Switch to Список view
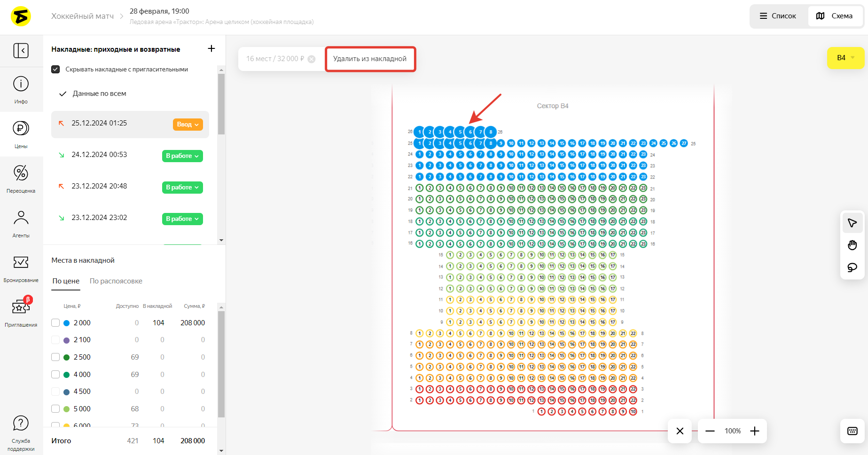Viewport: 868px width, 455px height. tap(778, 16)
